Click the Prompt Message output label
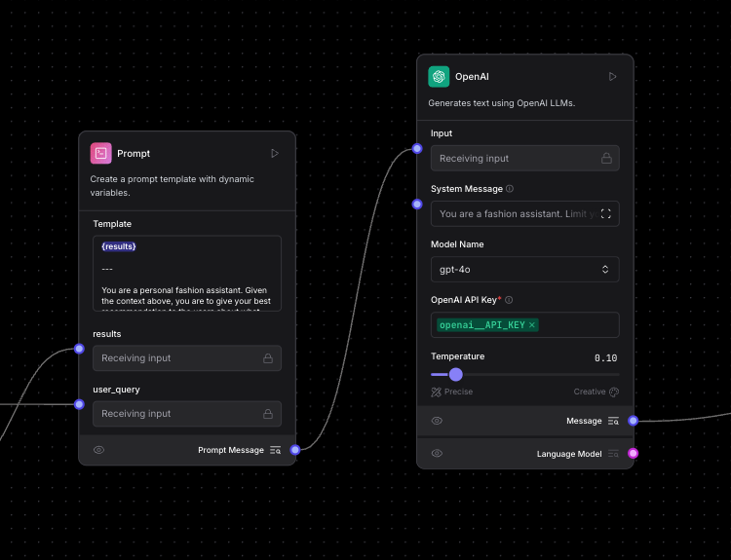Viewport: 731px width, 560px height. click(x=231, y=450)
